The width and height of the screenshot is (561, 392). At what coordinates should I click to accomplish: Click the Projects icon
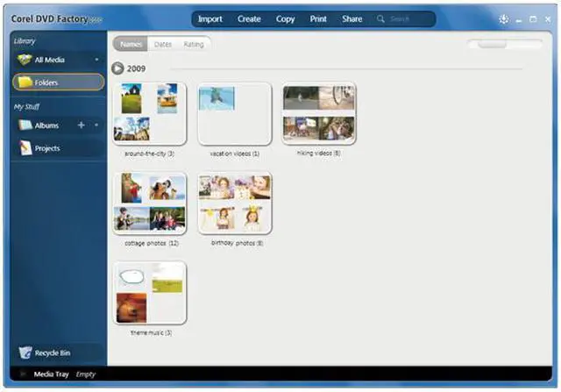coord(25,148)
